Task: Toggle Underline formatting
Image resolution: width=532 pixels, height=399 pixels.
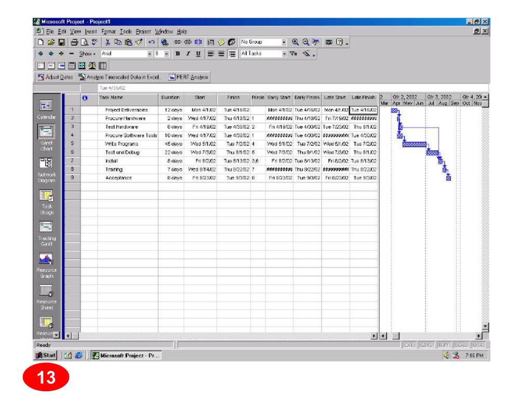Action: tap(198, 54)
